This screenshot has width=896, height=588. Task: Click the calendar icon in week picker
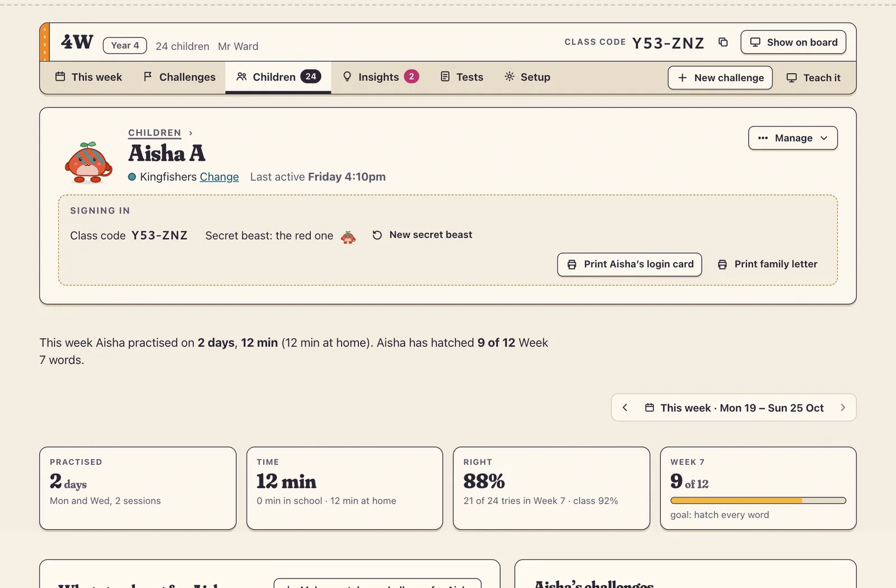650,408
